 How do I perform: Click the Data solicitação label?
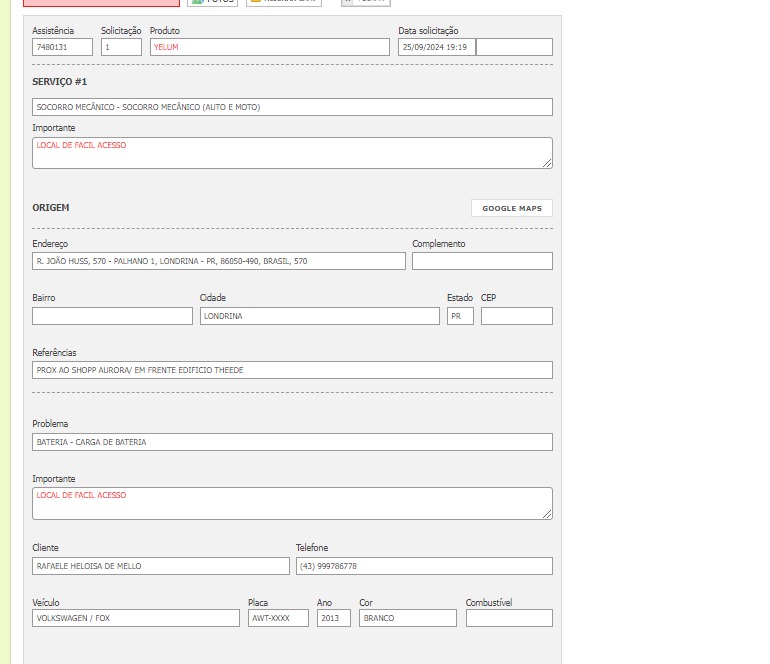click(428, 31)
